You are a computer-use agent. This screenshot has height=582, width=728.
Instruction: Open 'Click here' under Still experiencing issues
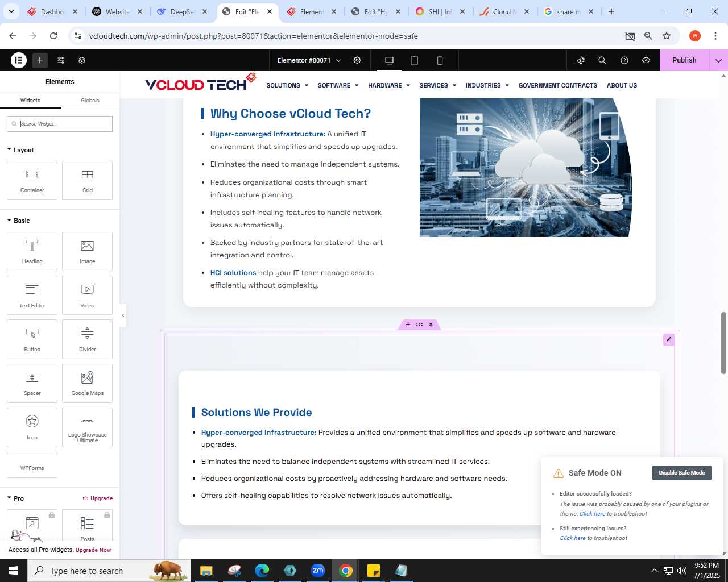point(572,538)
